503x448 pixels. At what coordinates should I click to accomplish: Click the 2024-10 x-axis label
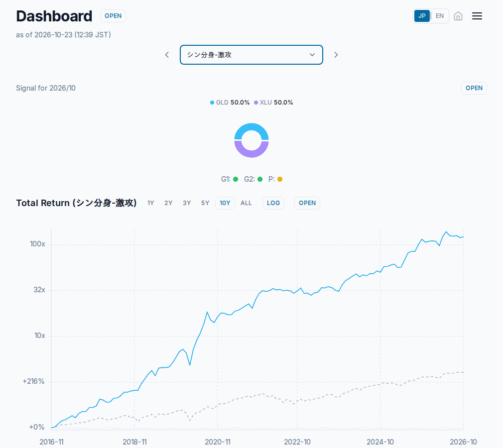coord(380,442)
